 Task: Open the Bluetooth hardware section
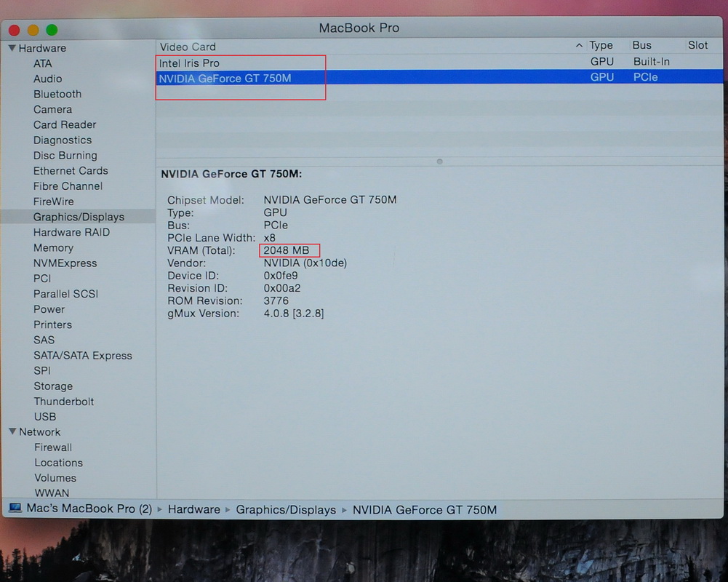pyautogui.click(x=57, y=95)
